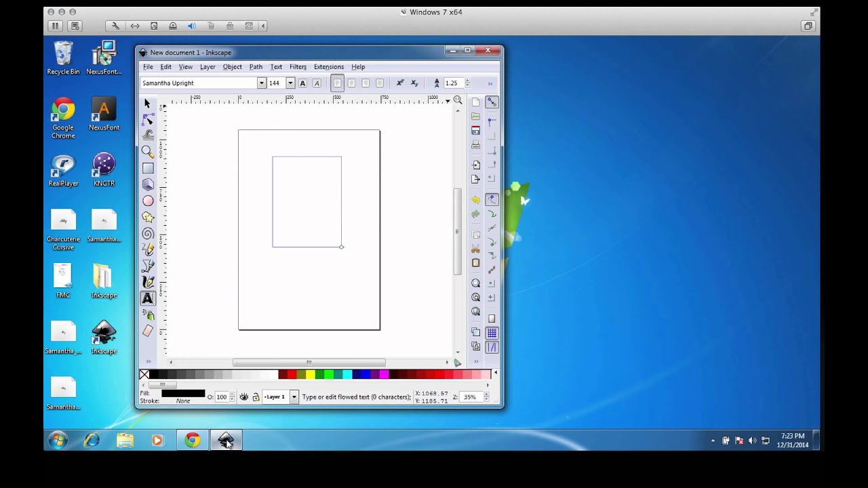This screenshot has height=488, width=868.
Task: Choose the Spray can tool
Action: tap(148, 314)
